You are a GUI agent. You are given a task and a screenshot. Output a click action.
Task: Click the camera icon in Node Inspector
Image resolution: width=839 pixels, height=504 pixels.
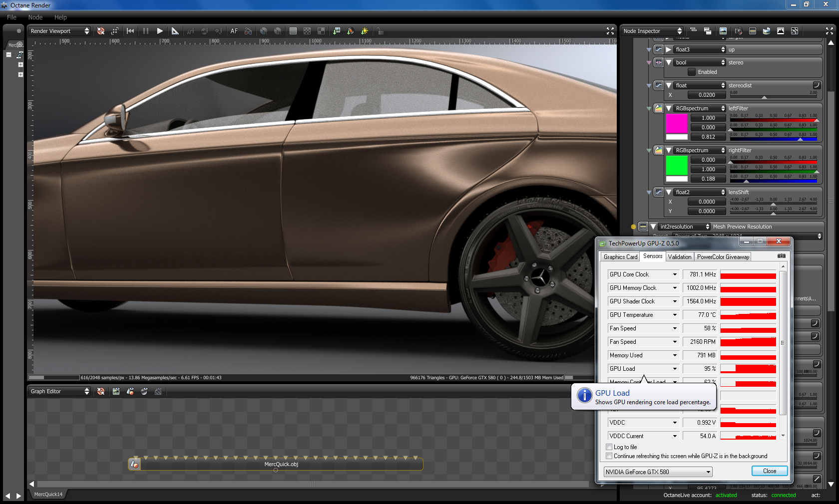pos(739,31)
